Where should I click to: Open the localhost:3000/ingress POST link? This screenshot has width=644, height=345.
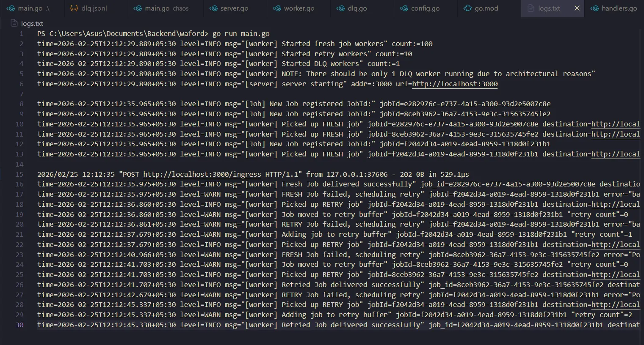[x=202, y=174]
